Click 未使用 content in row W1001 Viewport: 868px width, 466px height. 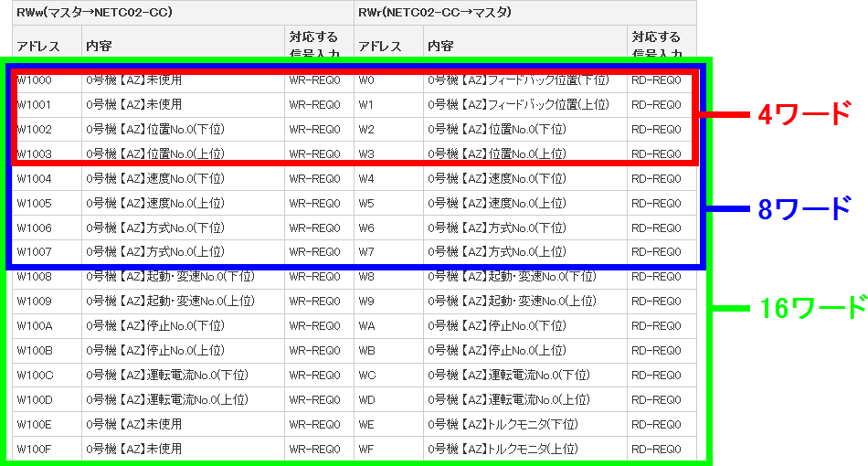(x=183, y=104)
